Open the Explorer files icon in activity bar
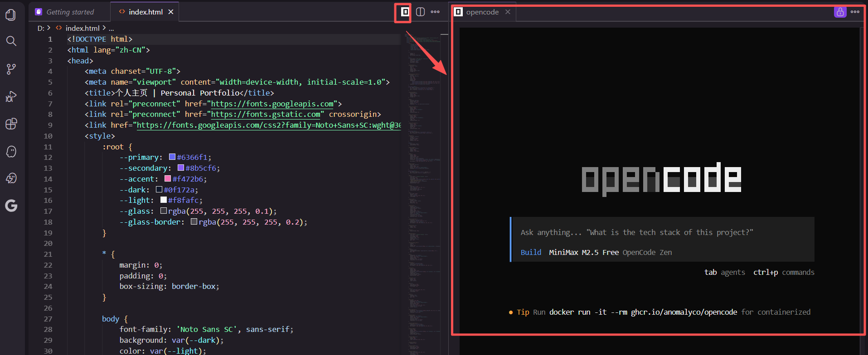 (11, 15)
